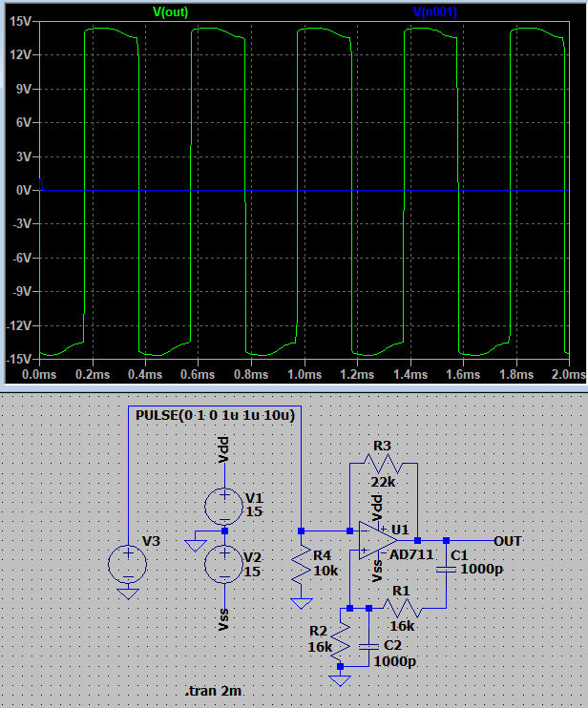The image size is (588, 708).
Task: Click the C1 capacitor symbol
Action: coord(446,569)
